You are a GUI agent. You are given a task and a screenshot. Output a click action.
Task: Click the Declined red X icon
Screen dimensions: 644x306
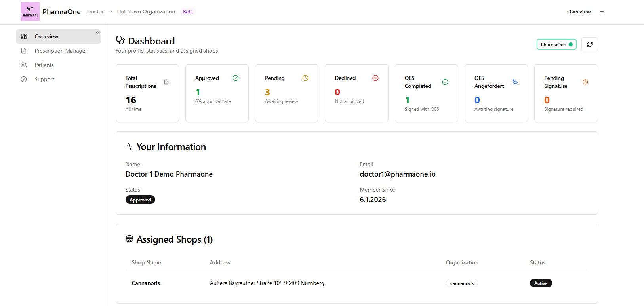375,78
